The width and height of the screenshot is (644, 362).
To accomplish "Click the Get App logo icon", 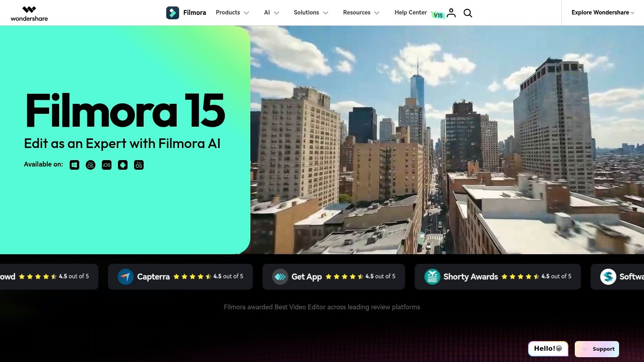I will pyautogui.click(x=280, y=277).
